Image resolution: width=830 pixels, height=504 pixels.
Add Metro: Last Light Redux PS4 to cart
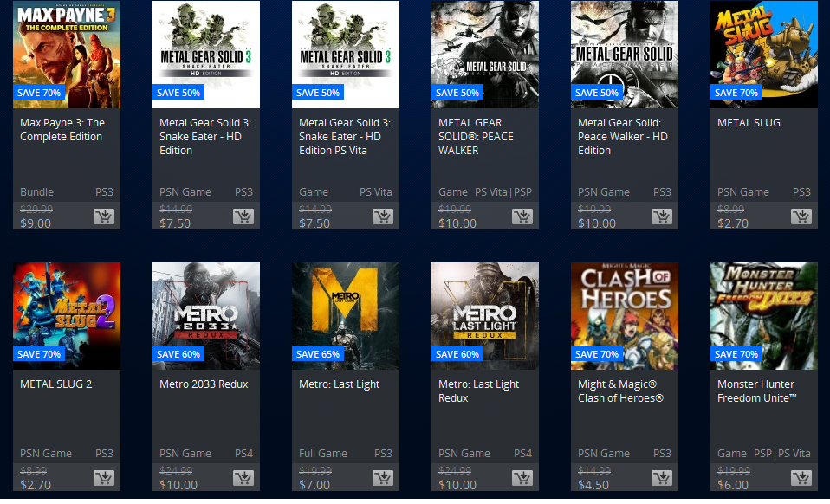point(522,478)
